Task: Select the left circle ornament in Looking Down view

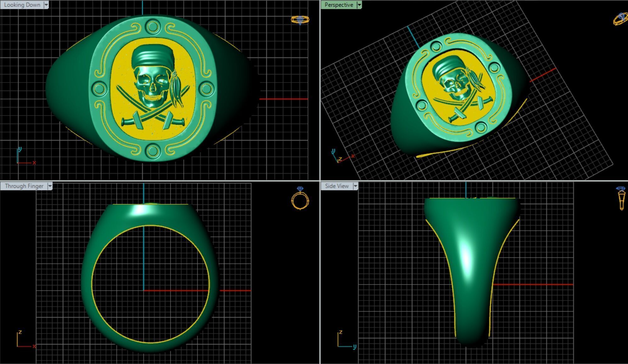Action: point(99,89)
